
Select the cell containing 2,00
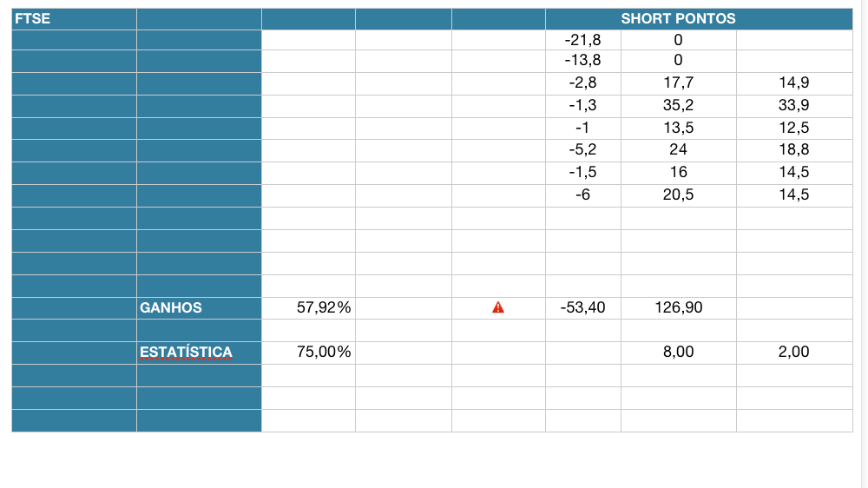tap(793, 353)
